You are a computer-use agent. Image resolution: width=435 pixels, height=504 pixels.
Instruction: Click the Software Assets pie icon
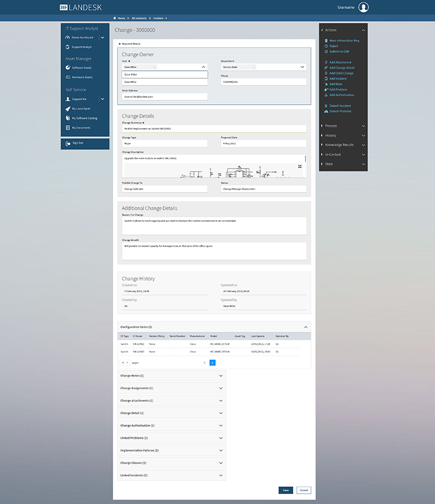tap(68, 68)
